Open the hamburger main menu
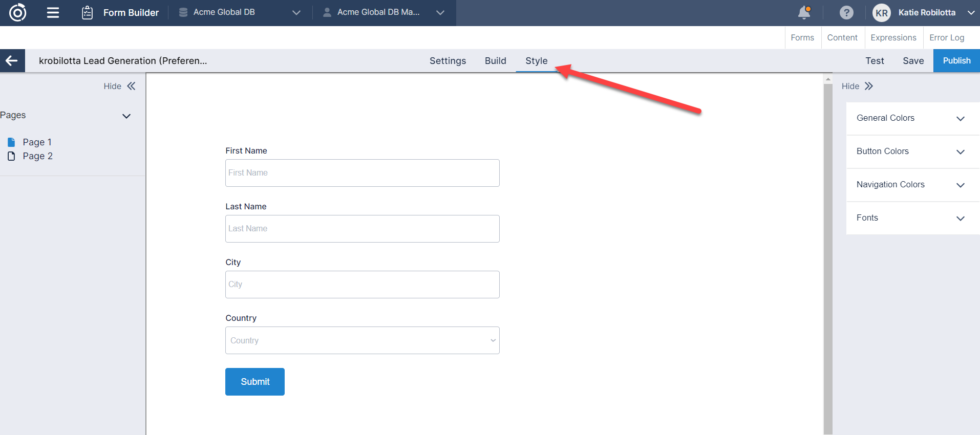 click(x=53, y=12)
